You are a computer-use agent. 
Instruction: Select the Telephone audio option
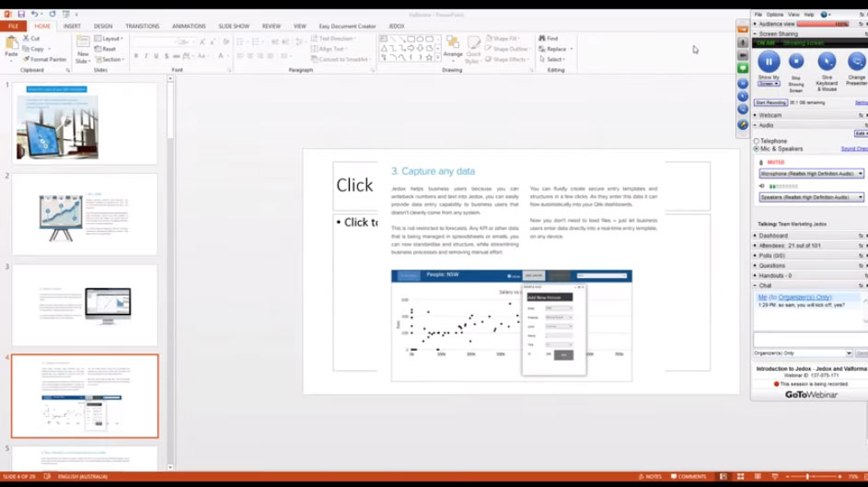(x=757, y=141)
